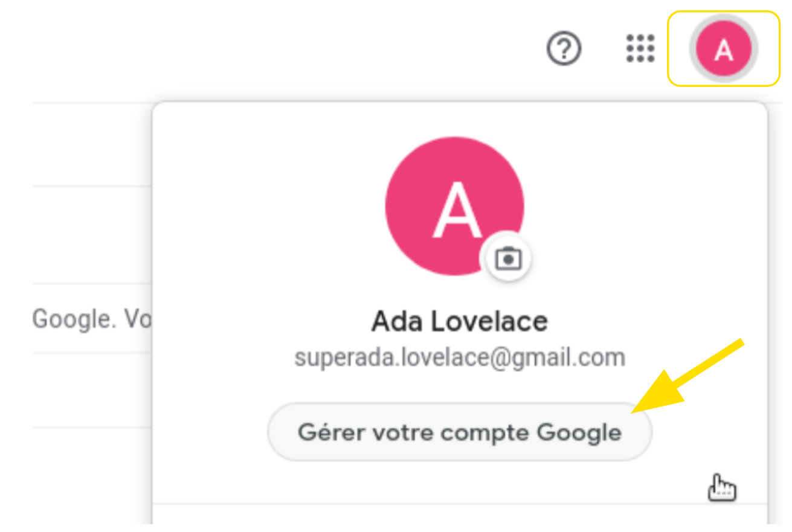Click the Gérer votre compte Google button
792x532 pixels.
460,432
